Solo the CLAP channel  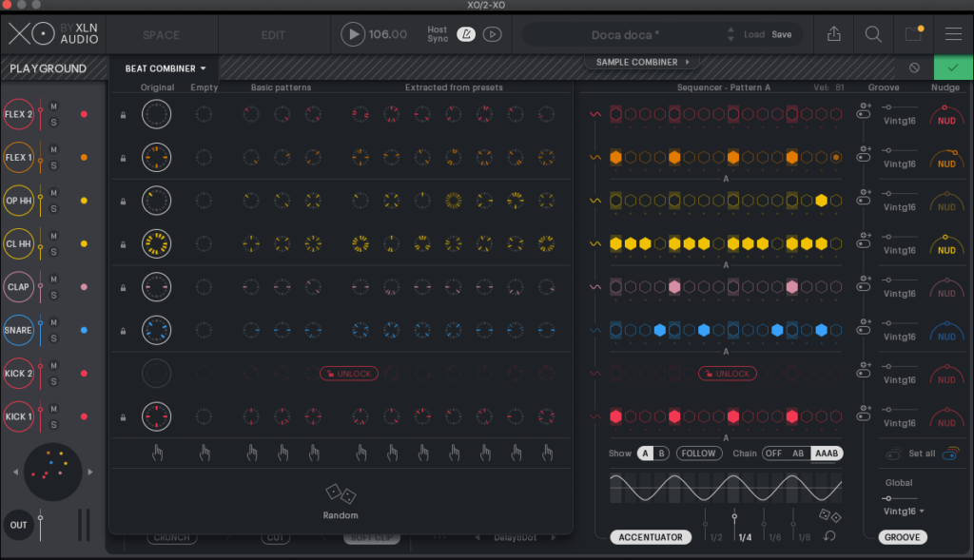[54, 295]
